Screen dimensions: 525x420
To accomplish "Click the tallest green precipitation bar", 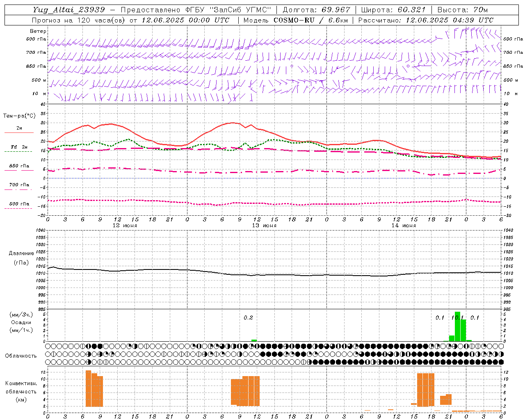I will click(x=457, y=326).
